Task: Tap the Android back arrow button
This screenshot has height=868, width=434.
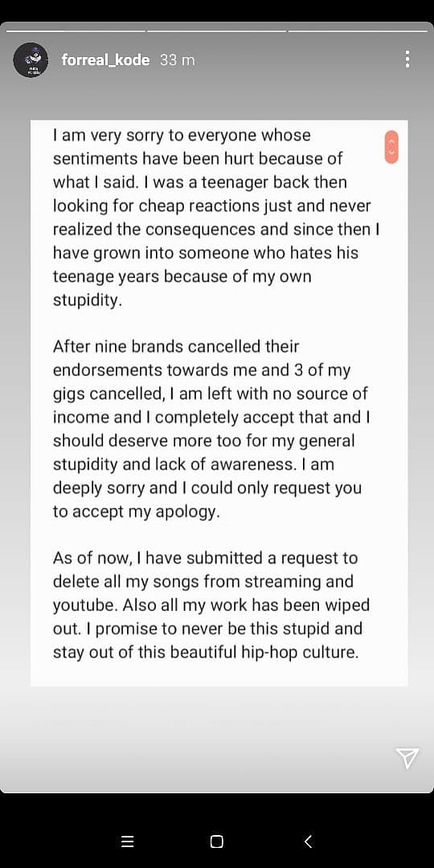Action: 309,841
